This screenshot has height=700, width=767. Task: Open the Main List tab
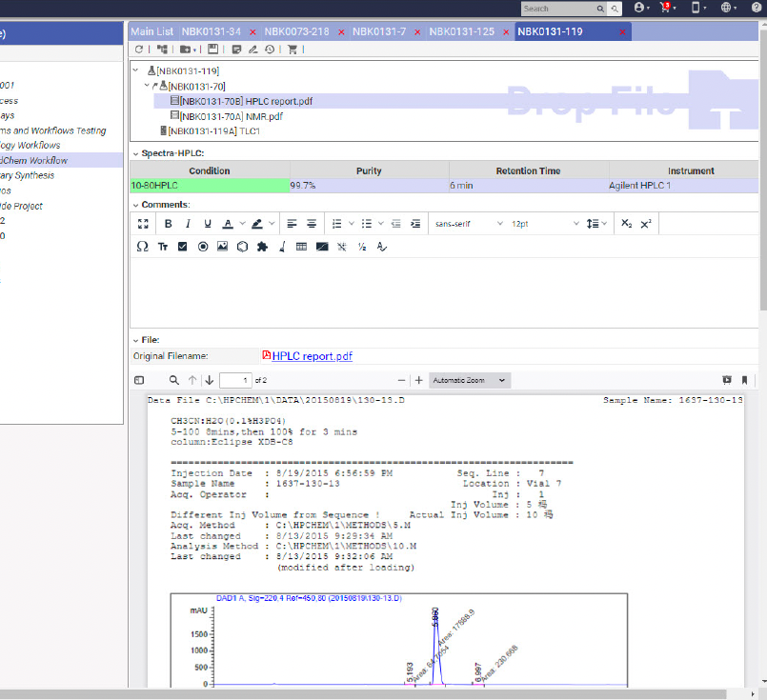pos(152,31)
